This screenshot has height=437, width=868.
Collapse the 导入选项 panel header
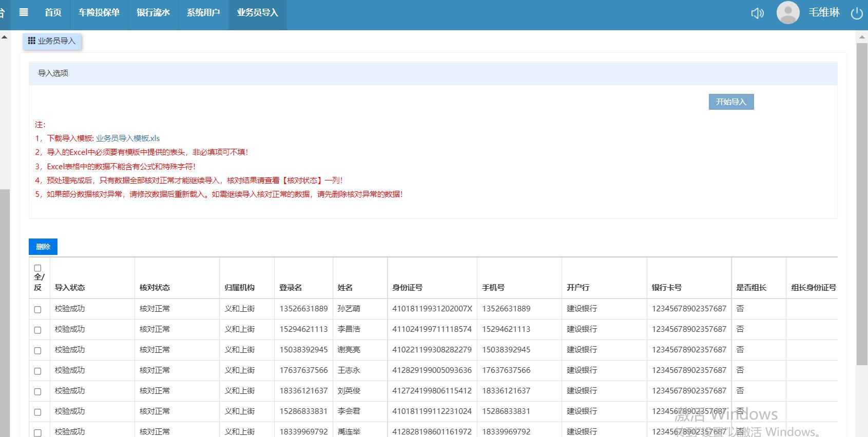pos(433,73)
